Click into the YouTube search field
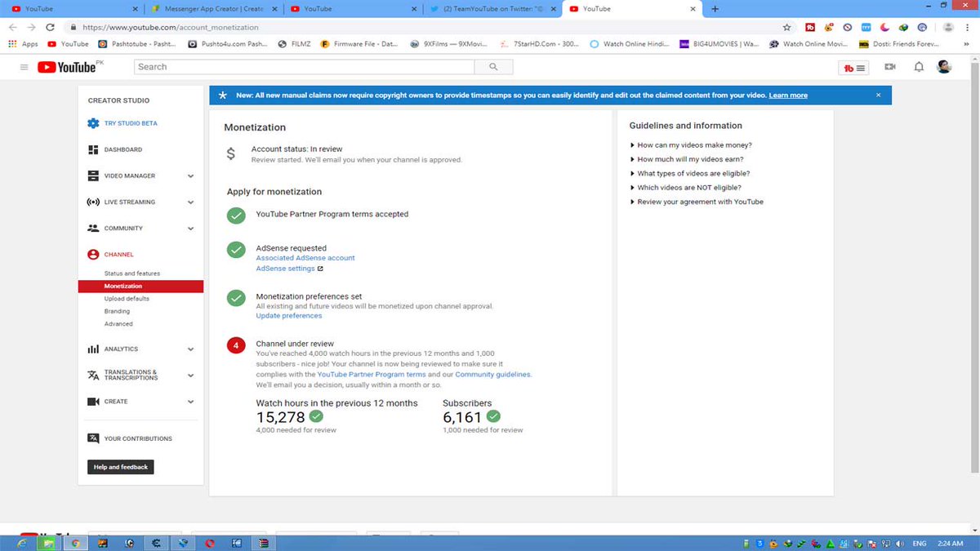The image size is (980, 551). click(x=303, y=67)
